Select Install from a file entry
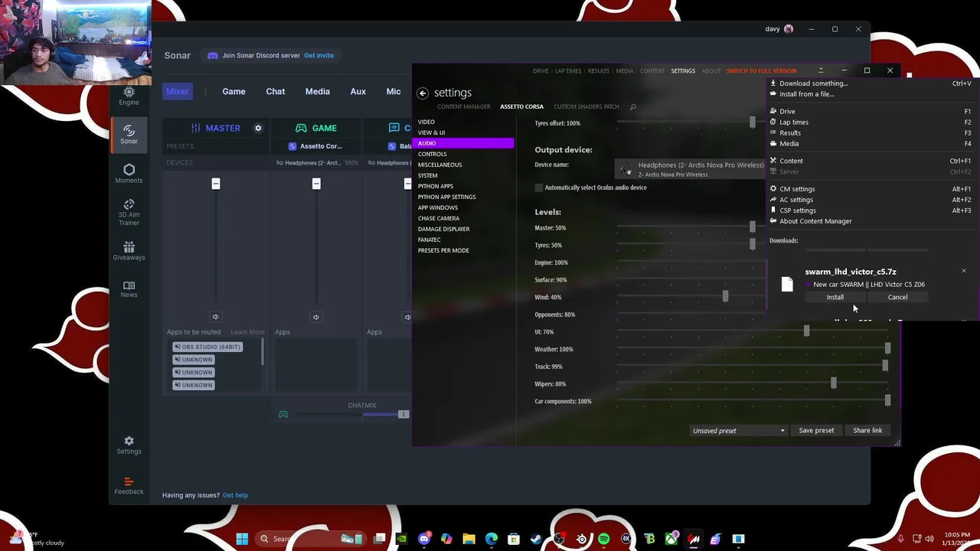980x551 pixels. [x=871, y=94]
